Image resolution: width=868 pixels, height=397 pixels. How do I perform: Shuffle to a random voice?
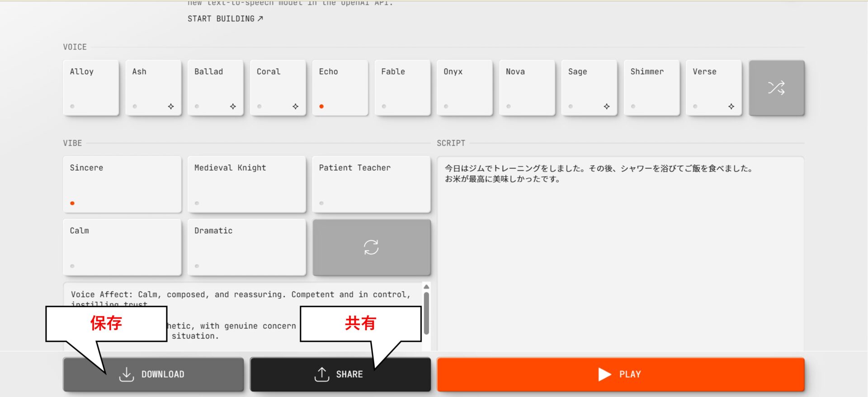(x=777, y=88)
